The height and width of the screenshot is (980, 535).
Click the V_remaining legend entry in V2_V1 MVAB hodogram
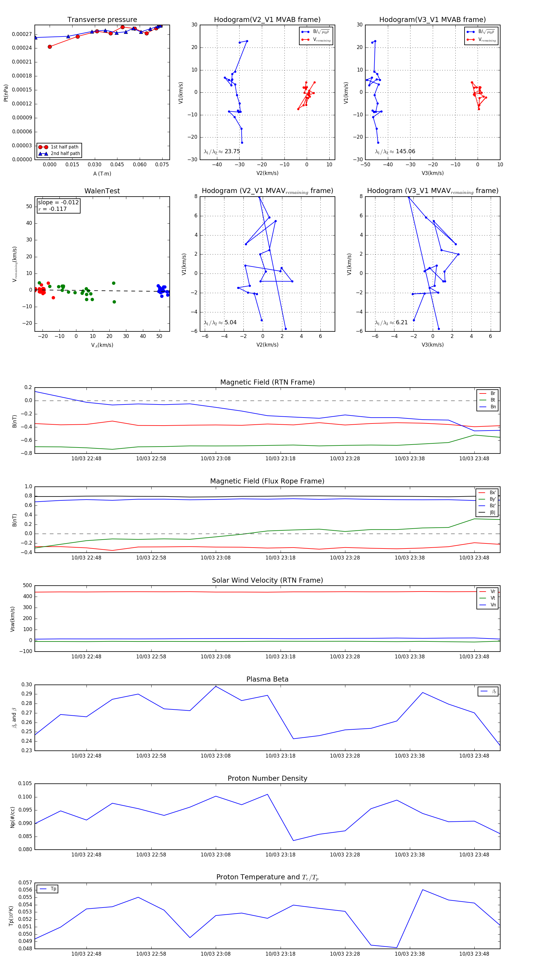316,39
